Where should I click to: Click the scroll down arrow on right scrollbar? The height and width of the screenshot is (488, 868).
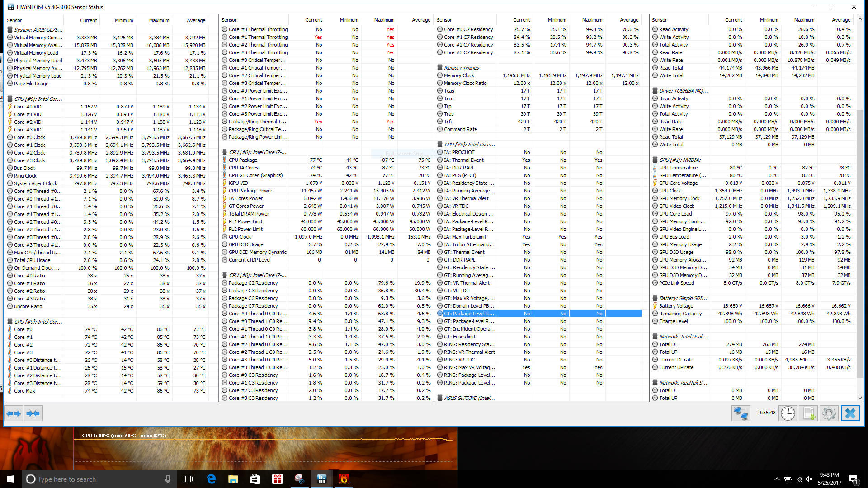[860, 398]
